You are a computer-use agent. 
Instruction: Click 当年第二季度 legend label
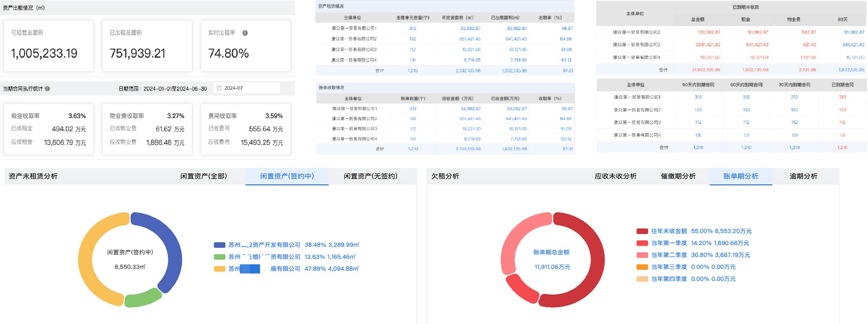[668, 255]
